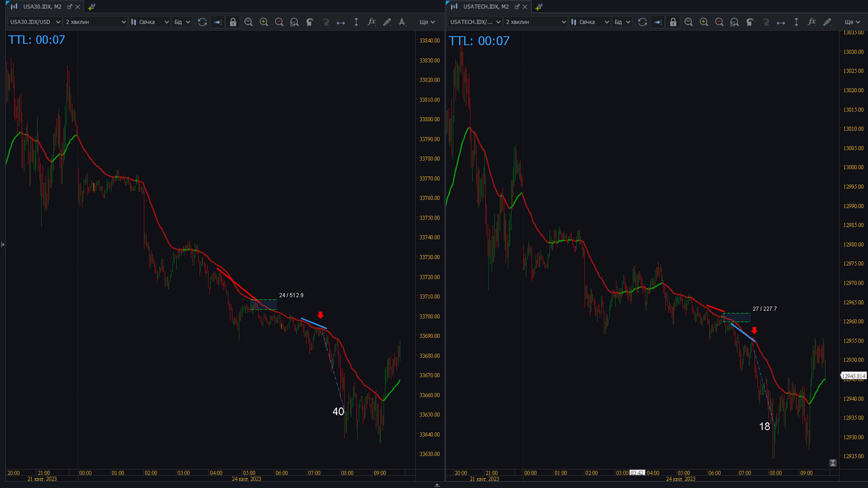The height and width of the screenshot is (488, 868).
Task: Toggle lock on USA30 chart
Action: (x=233, y=22)
